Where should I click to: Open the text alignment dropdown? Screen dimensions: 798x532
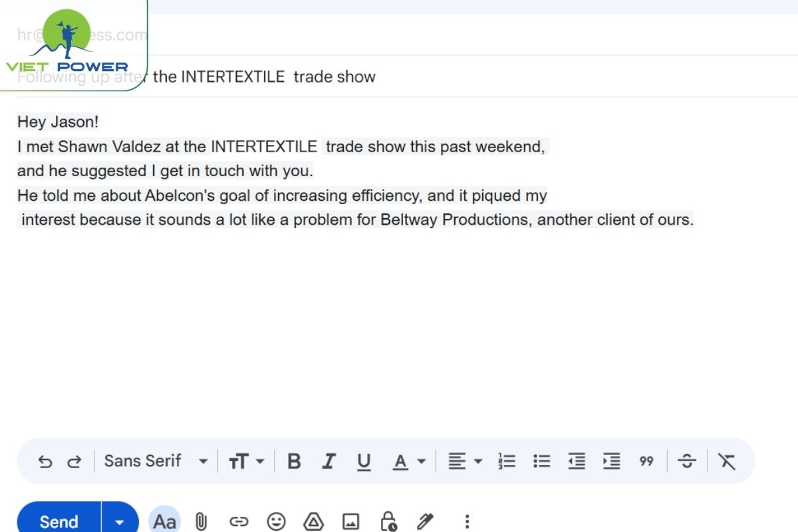pos(465,462)
